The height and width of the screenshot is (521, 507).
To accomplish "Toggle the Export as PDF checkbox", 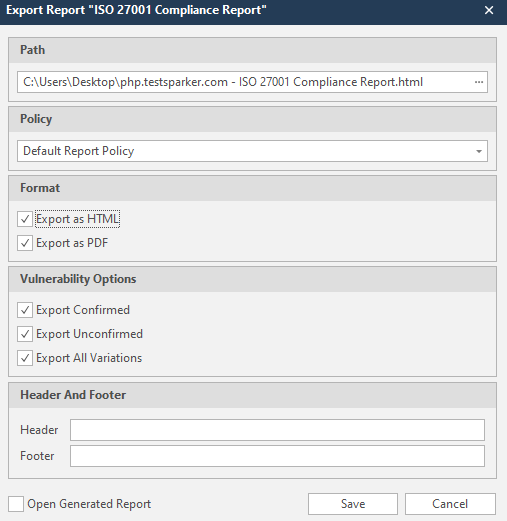I will [25, 243].
